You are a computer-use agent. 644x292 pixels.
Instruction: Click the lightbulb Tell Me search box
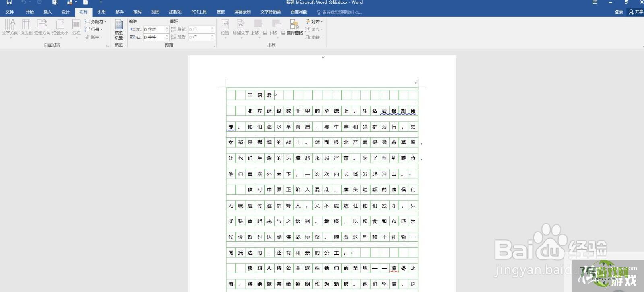(x=339, y=12)
